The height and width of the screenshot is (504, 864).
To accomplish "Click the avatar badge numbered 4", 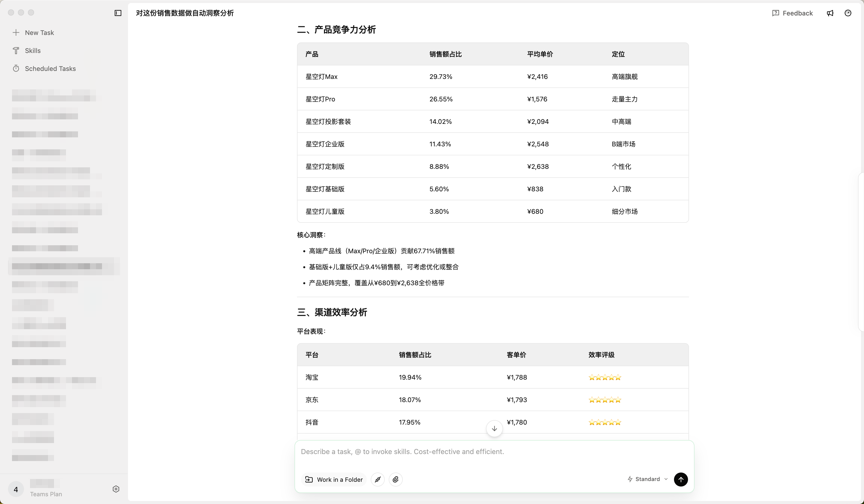I will point(16,489).
